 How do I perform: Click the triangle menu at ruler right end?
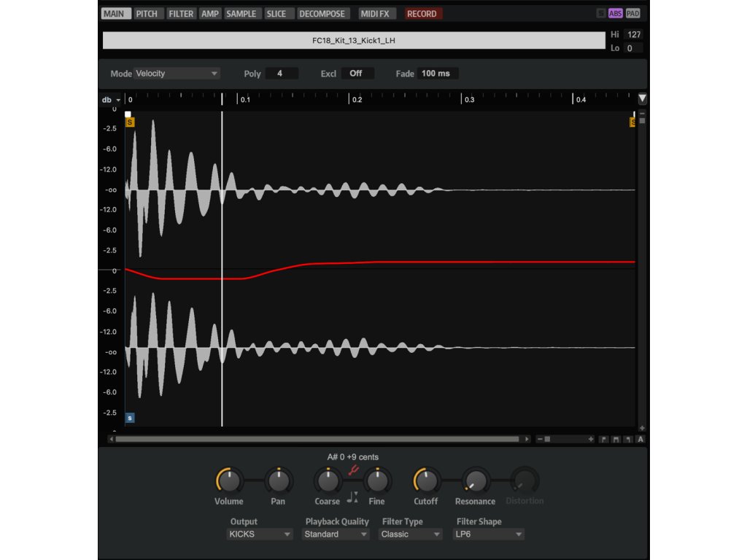(x=642, y=98)
